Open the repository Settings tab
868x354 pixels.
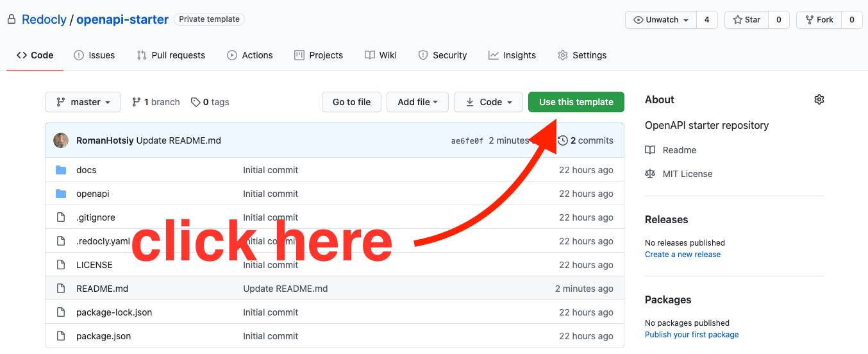582,55
